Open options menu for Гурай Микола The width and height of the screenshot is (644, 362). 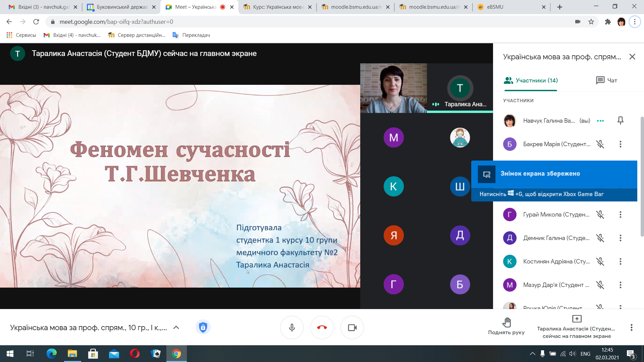tap(620, 215)
